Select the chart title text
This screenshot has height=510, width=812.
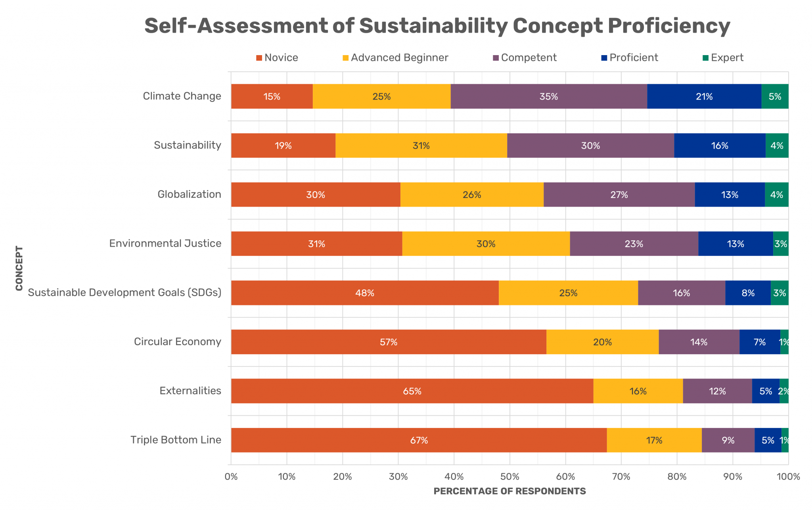[x=437, y=26]
